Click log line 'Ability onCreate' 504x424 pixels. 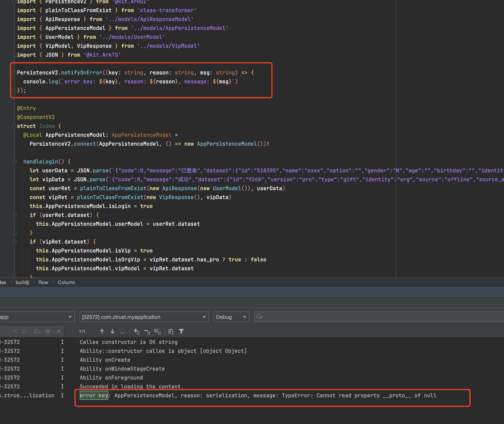pos(105,360)
